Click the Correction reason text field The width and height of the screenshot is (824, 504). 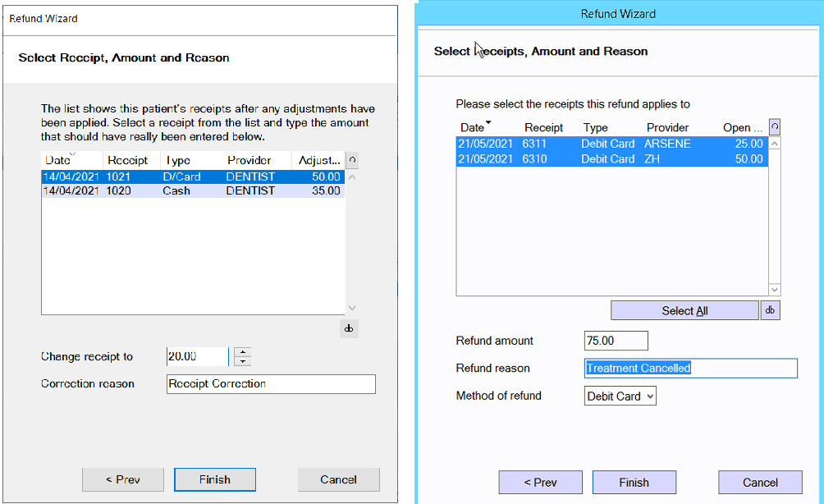271,383
